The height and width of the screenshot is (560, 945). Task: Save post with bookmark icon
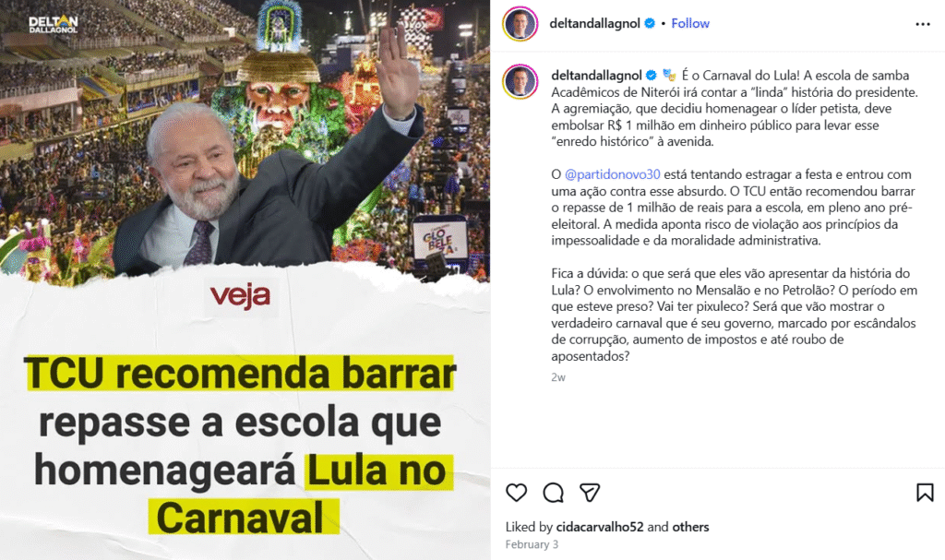coord(925,493)
